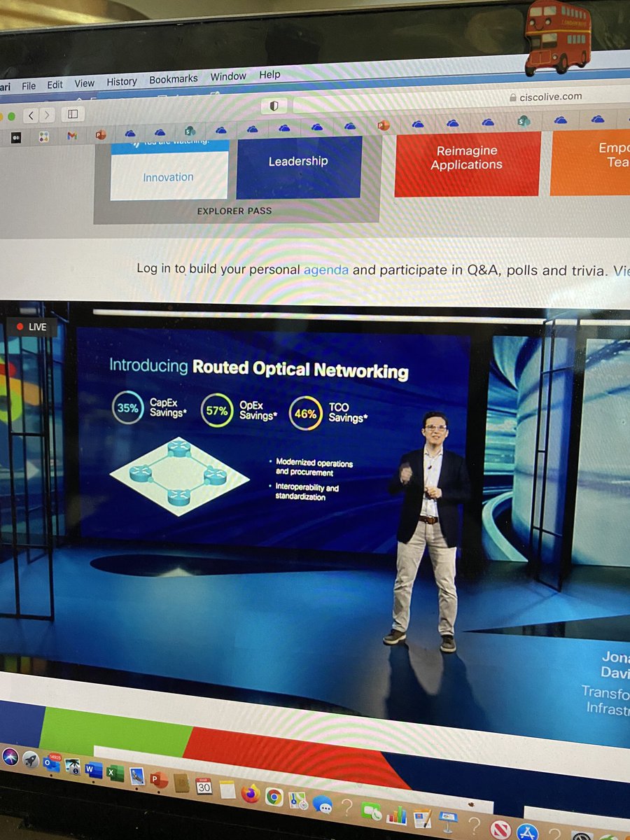Click the ciscolive.com address bar

[553, 97]
